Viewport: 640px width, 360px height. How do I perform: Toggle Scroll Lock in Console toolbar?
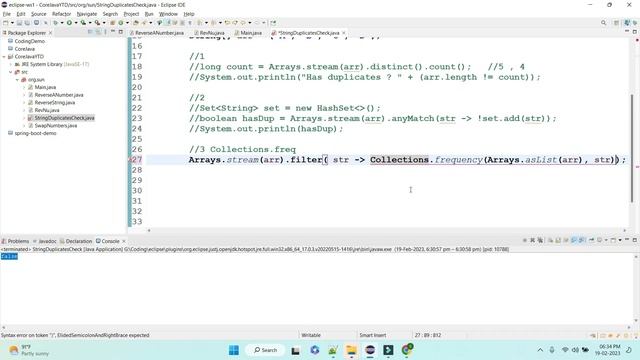(x=558, y=240)
